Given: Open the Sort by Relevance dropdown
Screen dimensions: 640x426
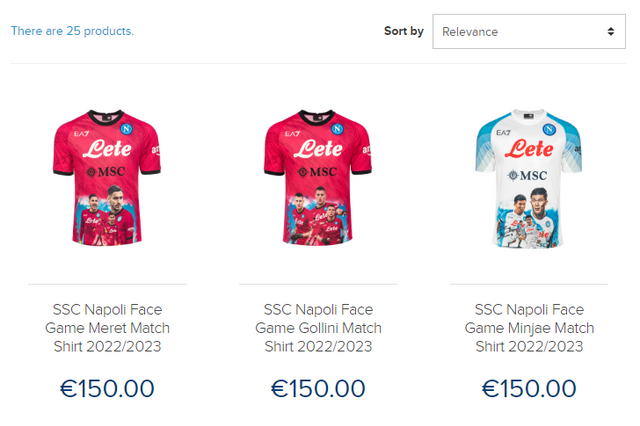Looking at the screenshot, I should click(x=528, y=31).
